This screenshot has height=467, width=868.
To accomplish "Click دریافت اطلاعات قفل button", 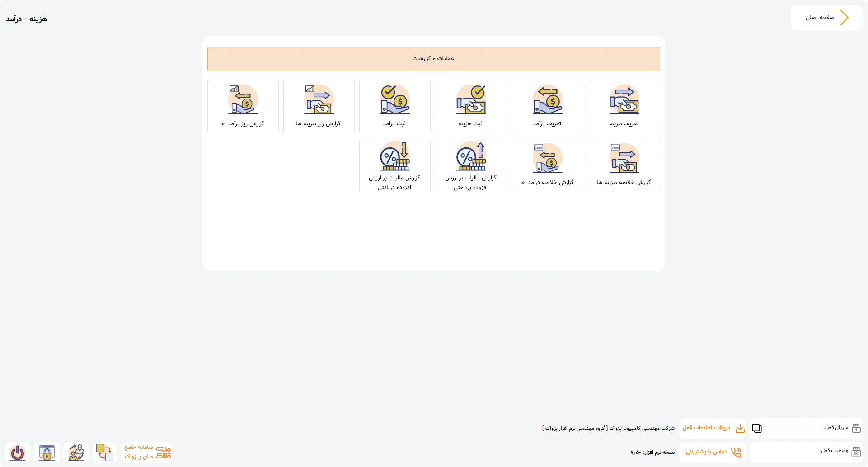I will [713, 428].
